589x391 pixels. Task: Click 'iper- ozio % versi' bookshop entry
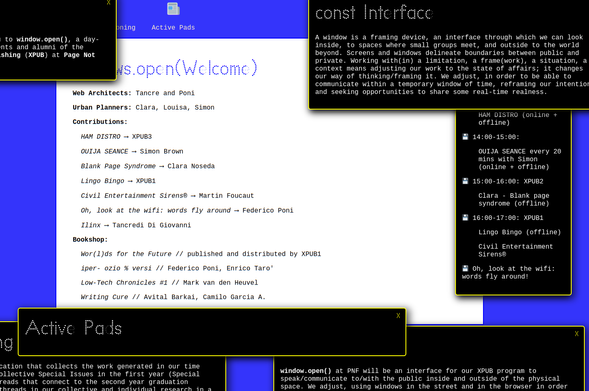tap(177, 268)
